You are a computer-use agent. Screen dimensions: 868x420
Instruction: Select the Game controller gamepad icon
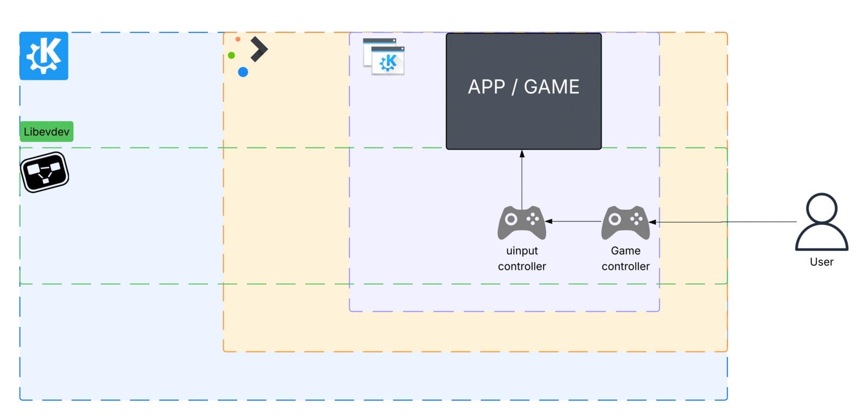point(625,222)
